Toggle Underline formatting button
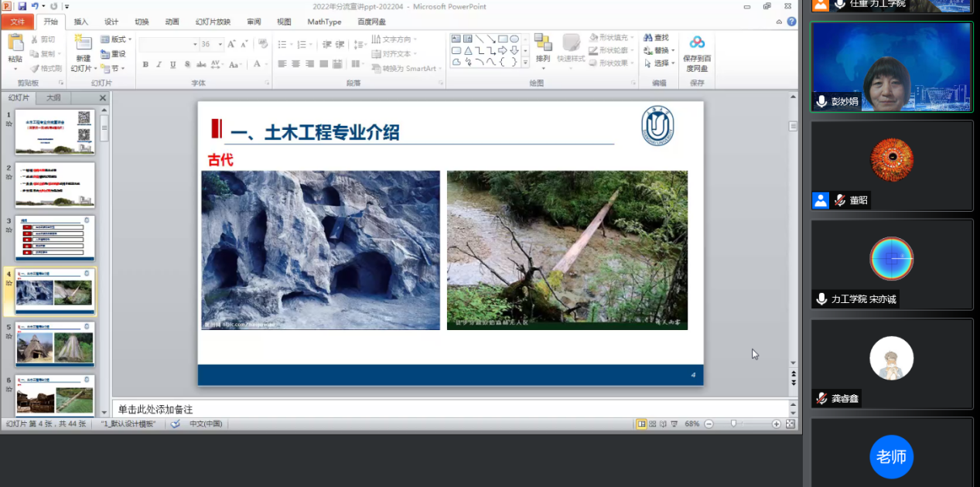The width and height of the screenshot is (980, 487). [172, 64]
